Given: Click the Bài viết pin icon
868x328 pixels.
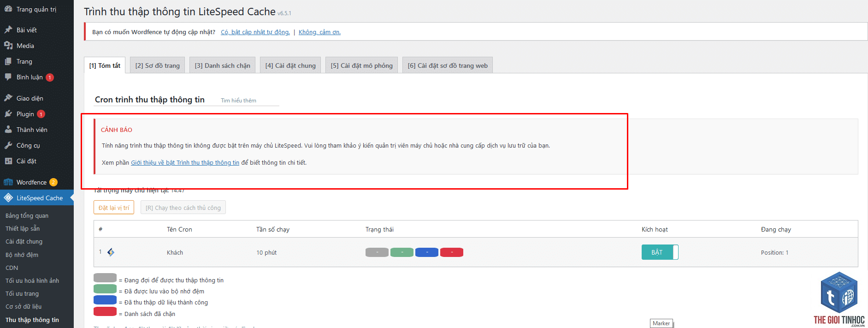Looking at the screenshot, I should (x=8, y=30).
